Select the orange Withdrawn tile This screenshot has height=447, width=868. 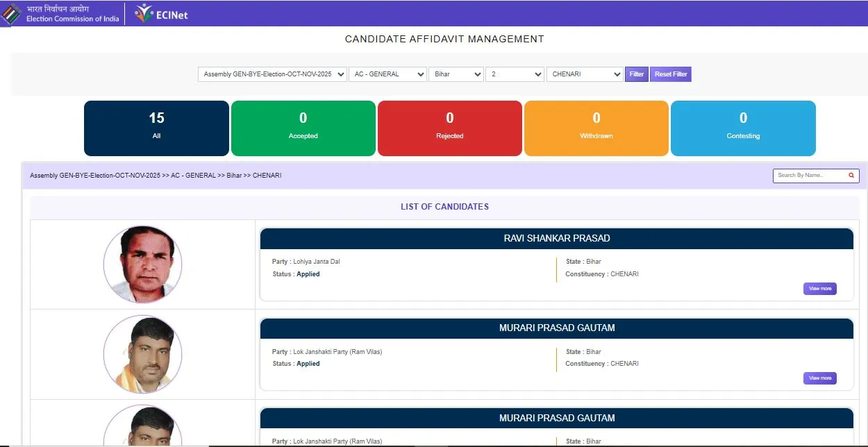pyautogui.click(x=596, y=128)
